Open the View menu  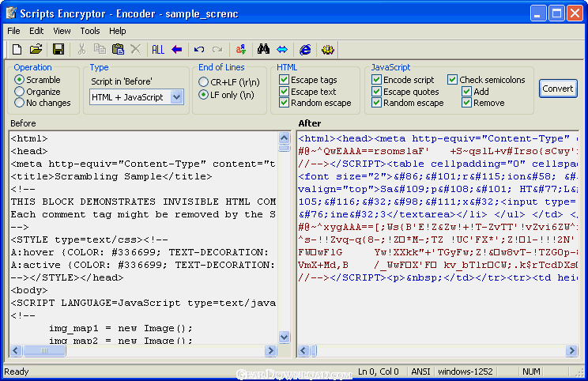pos(62,31)
